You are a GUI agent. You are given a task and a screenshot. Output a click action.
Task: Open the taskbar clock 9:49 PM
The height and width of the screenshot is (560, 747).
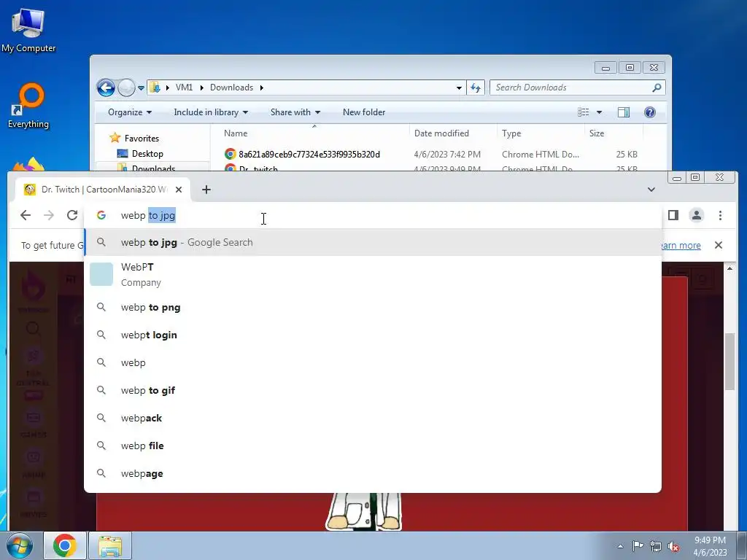coord(710,546)
